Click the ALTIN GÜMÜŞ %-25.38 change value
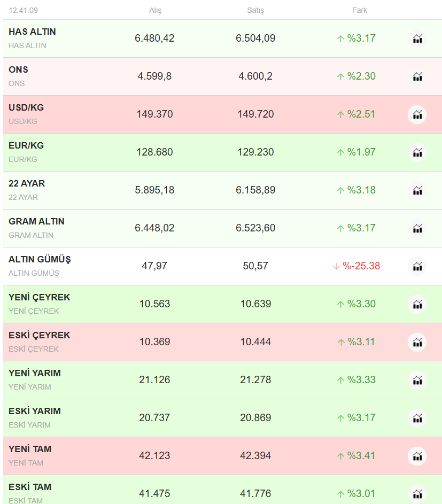Viewport: 442px width, 504px height. point(361,266)
